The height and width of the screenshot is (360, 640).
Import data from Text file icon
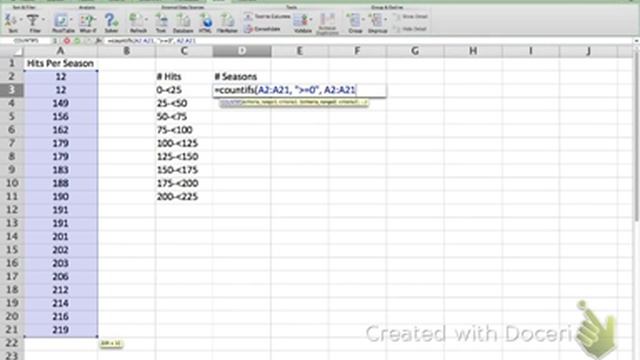coord(161,20)
